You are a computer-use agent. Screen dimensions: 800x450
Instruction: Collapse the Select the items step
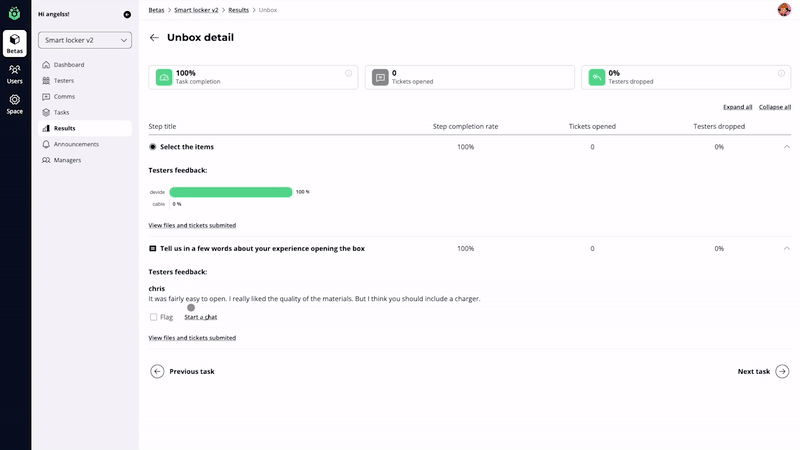[x=787, y=147]
